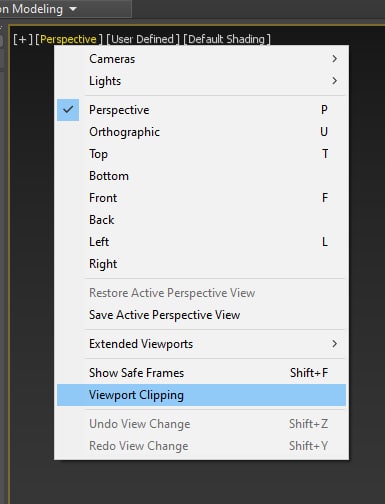The image size is (385, 504).
Task: Select the Back view
Action: tap(201, 220)
